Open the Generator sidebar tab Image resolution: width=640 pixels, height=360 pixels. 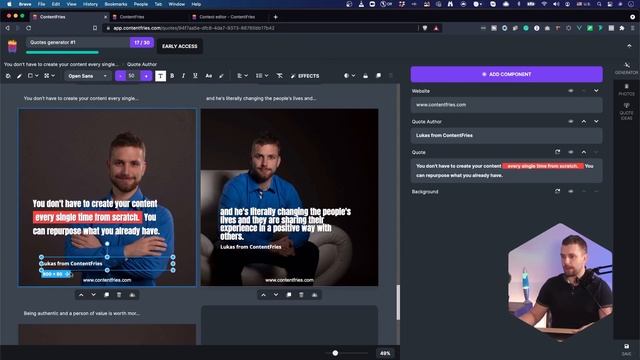(627, 68)
